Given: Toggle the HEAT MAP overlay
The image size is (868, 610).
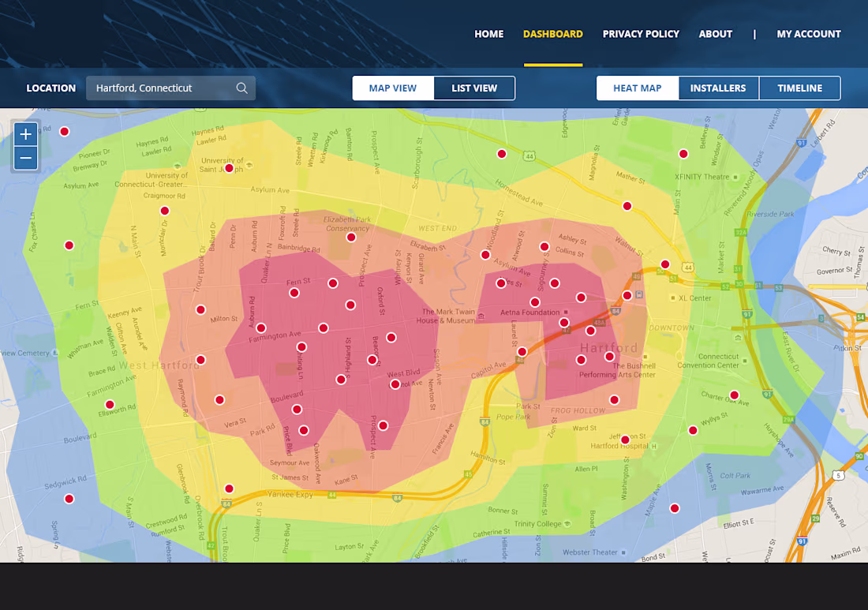Looking at the screenshot, I should pyautogui.click(x=637, y=88).
